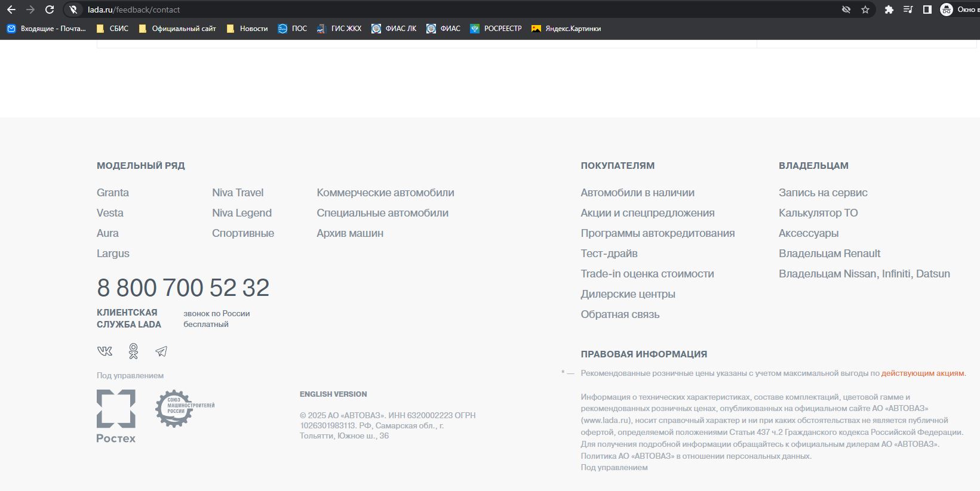The width and height of the screenshot is (980, 491).
Task: Click the © 2025 АО «АВТОВАЗ» copyright text
Action: (388, 425)
